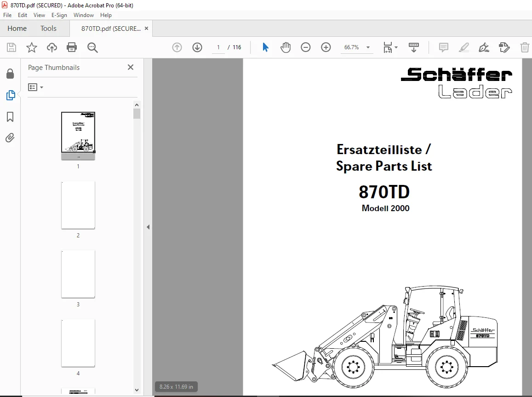Click the Save file icon
The image size is (532, 397).
click(11, 47)
